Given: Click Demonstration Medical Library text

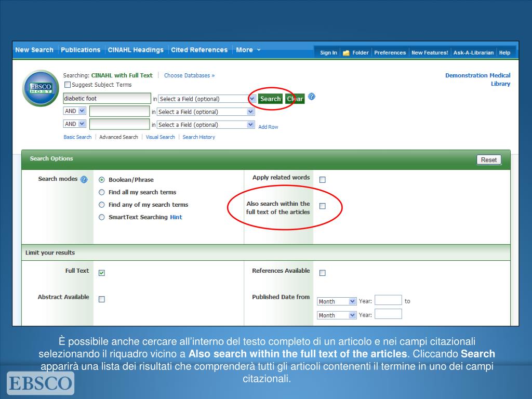Looking at the screenshot, I should click(478, 79).
